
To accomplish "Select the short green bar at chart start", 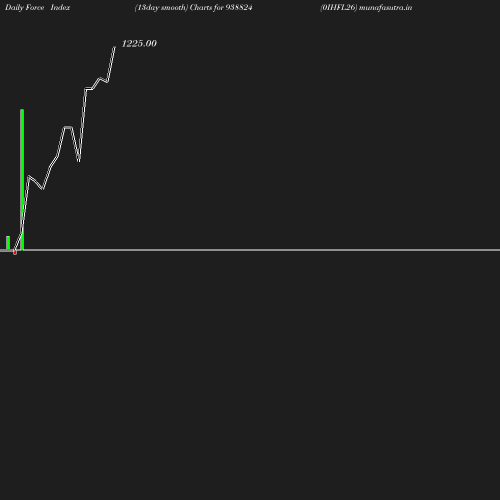I will pos(8,243).
